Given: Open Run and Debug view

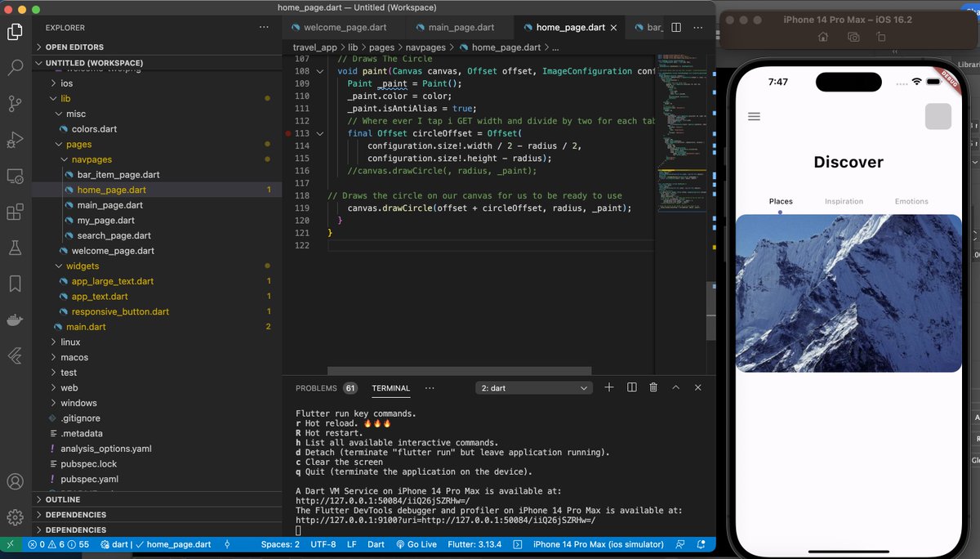Looking at the screenshot, I should 15,140.
